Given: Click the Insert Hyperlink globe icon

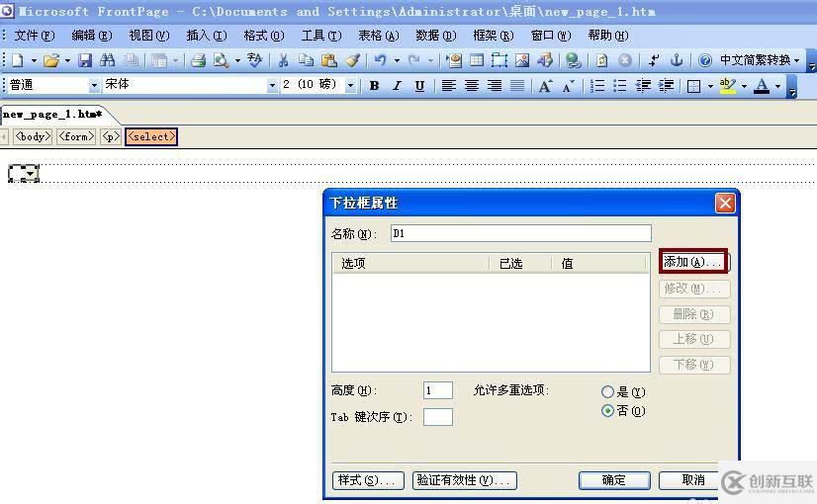Looking at the screenshot, I should (574, 60).
